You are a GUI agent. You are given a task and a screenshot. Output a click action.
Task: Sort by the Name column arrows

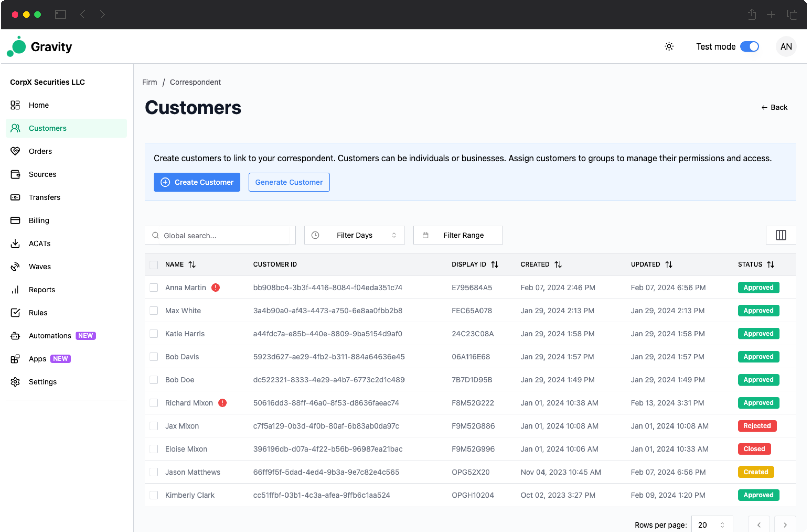192,264
